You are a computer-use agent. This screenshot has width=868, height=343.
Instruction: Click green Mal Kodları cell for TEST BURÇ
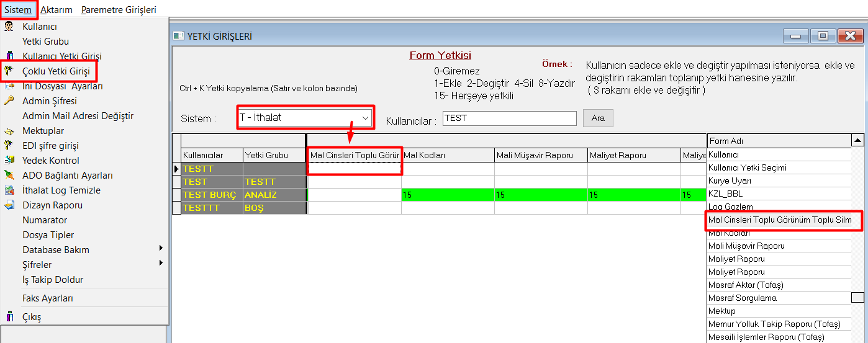pyautogui.click(x=448, y=195)
